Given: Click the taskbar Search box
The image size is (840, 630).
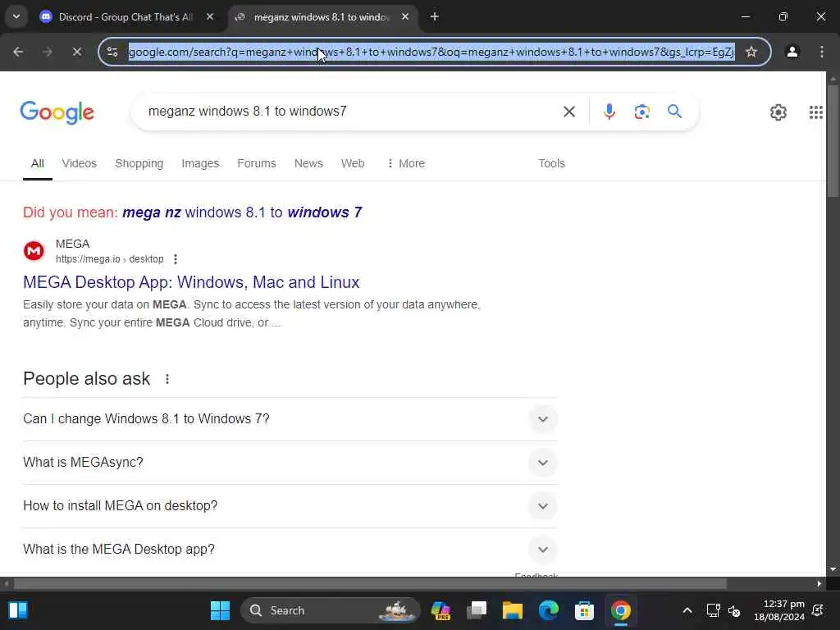Looking at the screenshot, I should tap(331, 610).
